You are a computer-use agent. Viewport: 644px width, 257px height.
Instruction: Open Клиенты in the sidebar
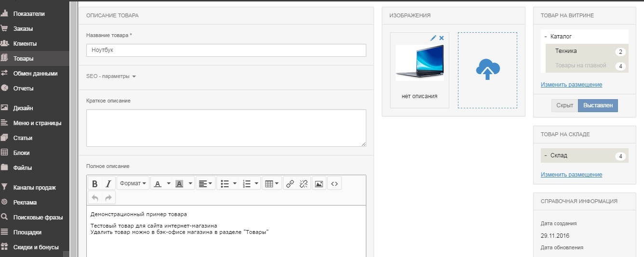pyautogui.click(x=35, y=44)
